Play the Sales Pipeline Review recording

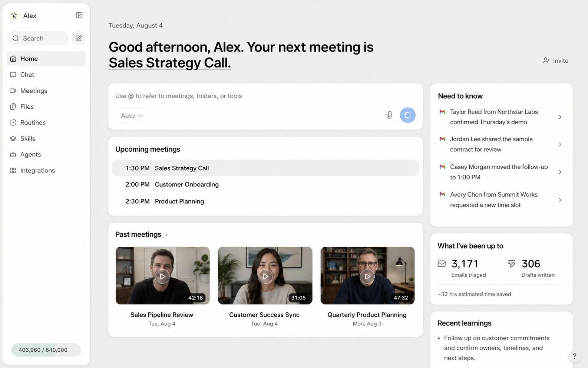[x=162, y=276]
